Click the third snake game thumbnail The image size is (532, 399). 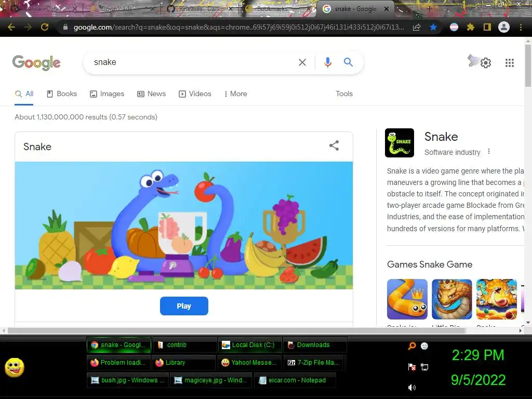496,299
